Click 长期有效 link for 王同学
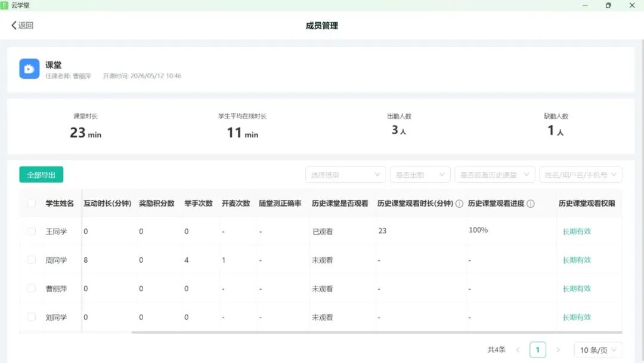 pyautogui.click(x=577, y=232)
